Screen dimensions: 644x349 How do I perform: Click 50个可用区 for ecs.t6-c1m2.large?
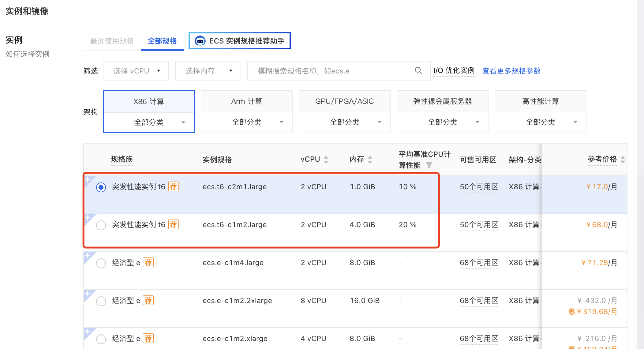point(479,225)
